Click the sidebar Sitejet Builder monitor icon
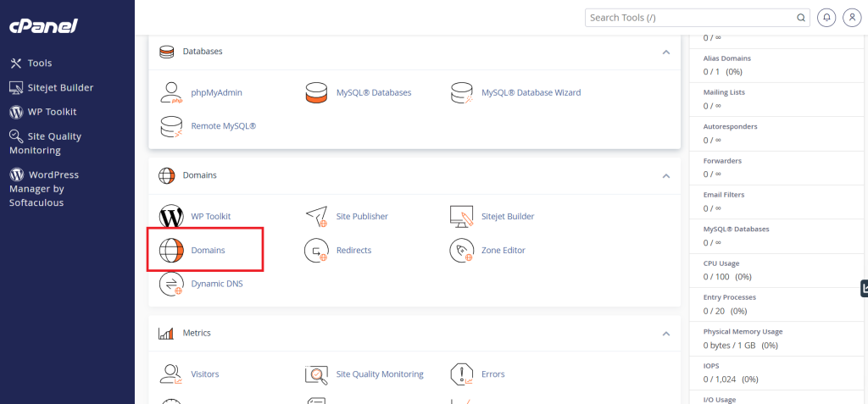868x404 pixels. 16,87
